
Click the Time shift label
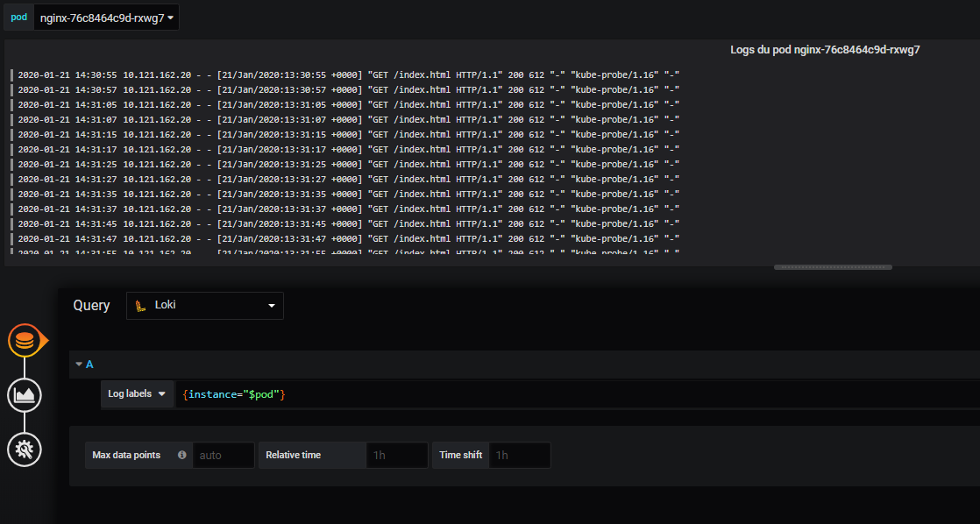tap(460, 456)
